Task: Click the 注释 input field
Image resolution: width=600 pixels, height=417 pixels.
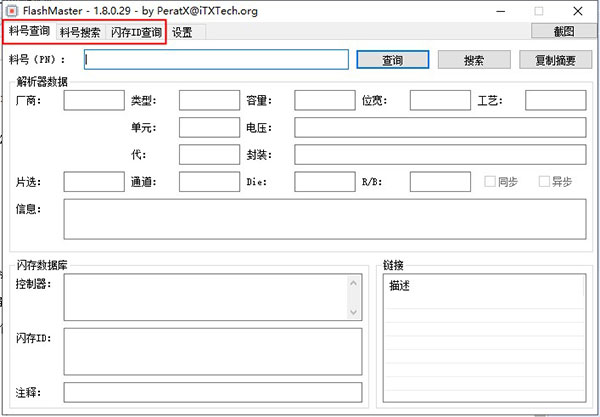Action: point(212,391)
